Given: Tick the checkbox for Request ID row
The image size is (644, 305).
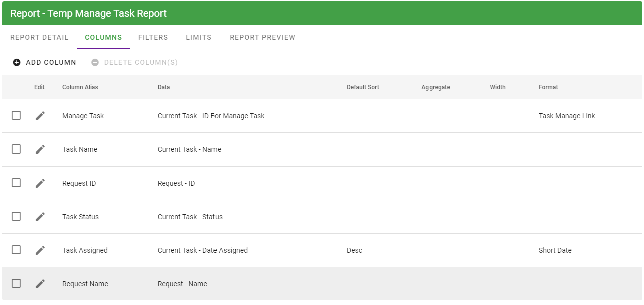Looking at the screenshot, I should [16, 183].
